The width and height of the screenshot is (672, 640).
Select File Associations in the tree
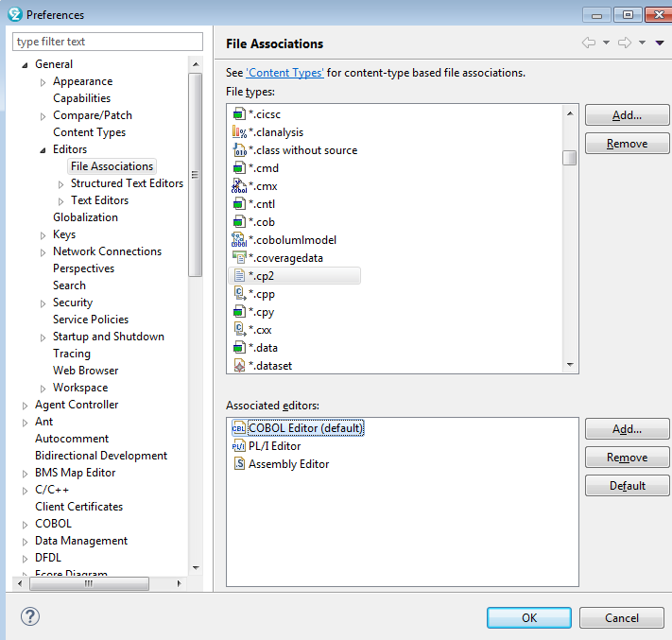tap(112, 166)
